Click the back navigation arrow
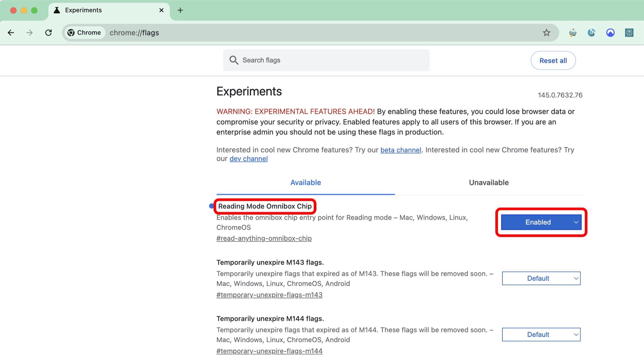This screenshot has height=362, width=644. [x=11, y=32]
